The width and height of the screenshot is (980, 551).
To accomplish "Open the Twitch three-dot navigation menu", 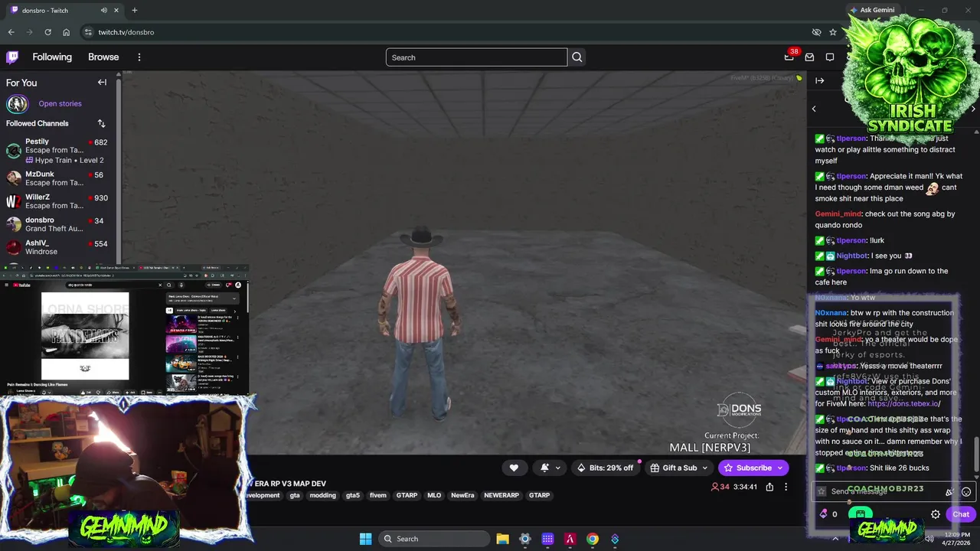I will pyautogui.click(x=139, y=57).
